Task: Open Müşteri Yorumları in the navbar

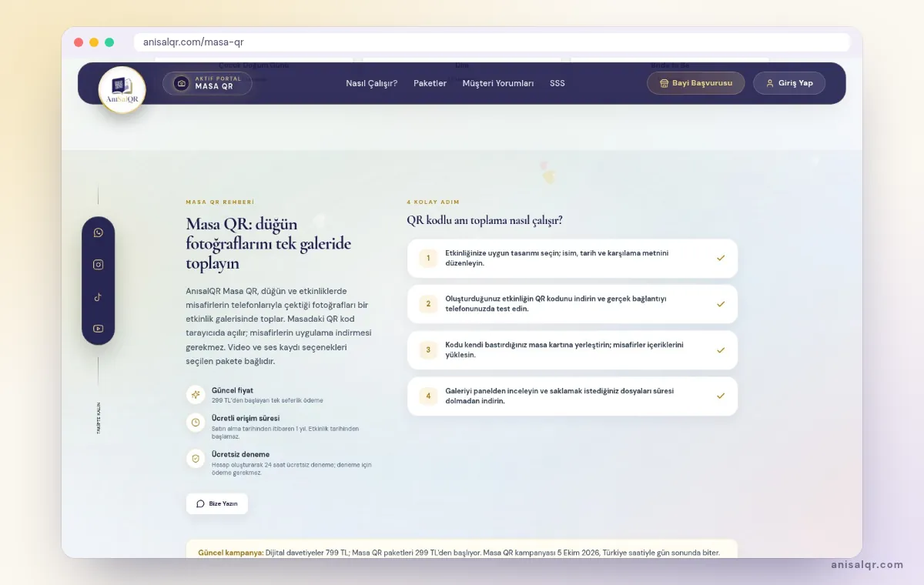Action: [x=498, y=83]
